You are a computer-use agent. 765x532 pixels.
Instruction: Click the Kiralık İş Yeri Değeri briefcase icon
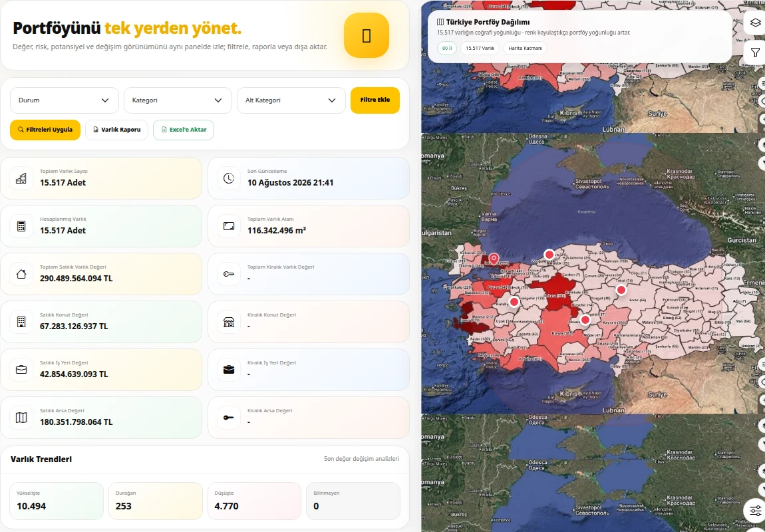(x=228, y=370)
